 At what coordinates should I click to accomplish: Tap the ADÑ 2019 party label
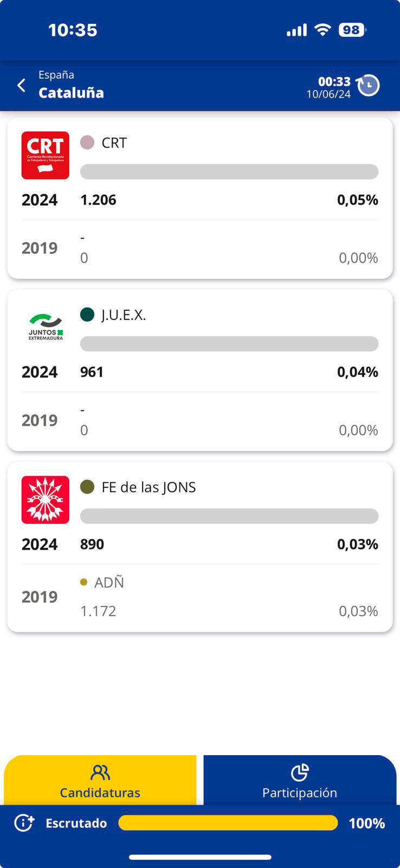[x=109, y=583]
